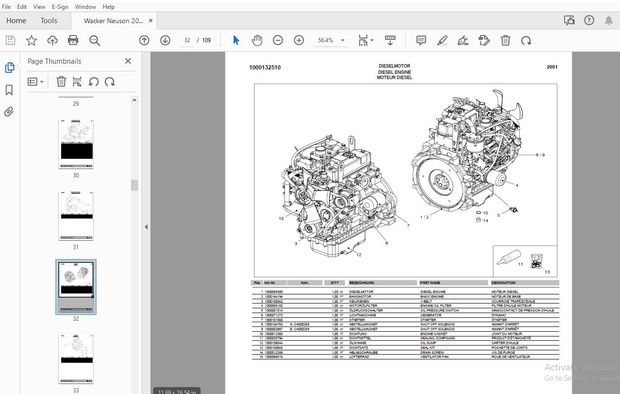Open the page fit options dropdown
Screen dimensions: 620x394
coord(365,40)
